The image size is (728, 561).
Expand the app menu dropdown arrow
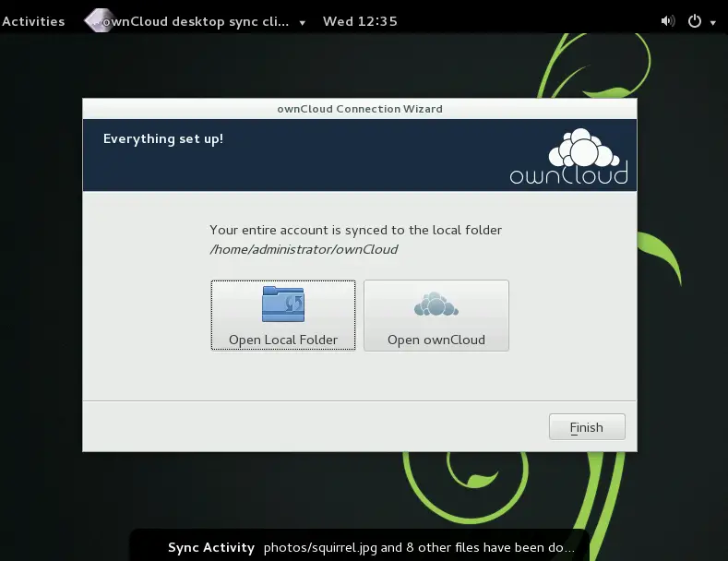coord(303,22)
